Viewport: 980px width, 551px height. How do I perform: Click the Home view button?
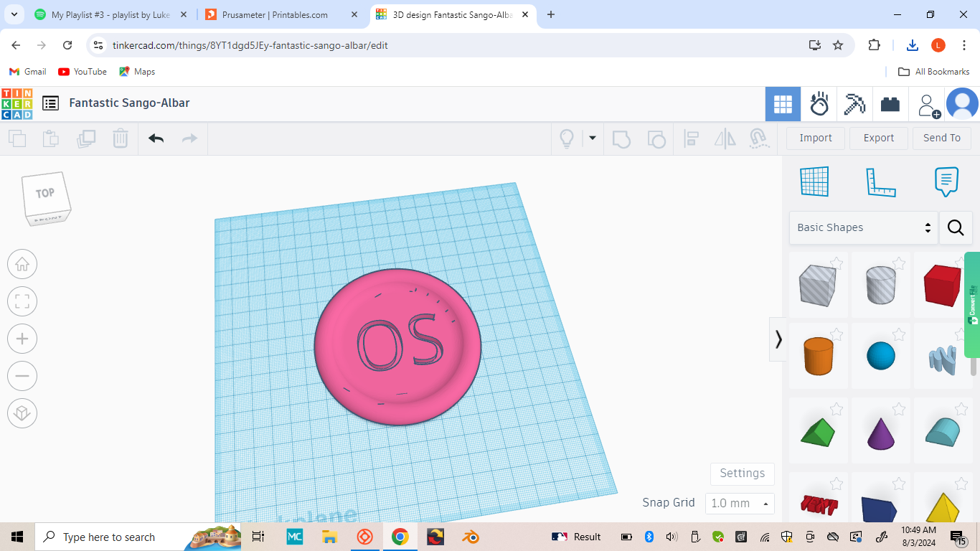(x=22, y=264)
